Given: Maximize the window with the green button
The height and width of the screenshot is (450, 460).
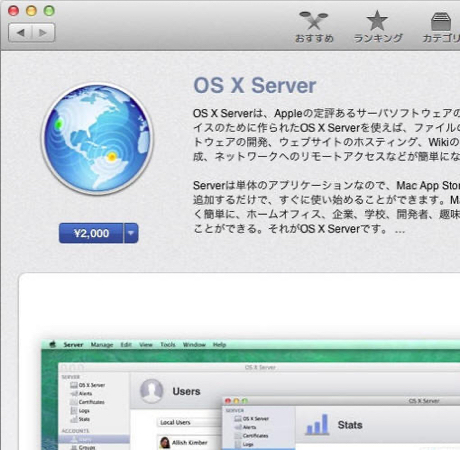Looking at the screenshot, I should [x=49, y=11].
